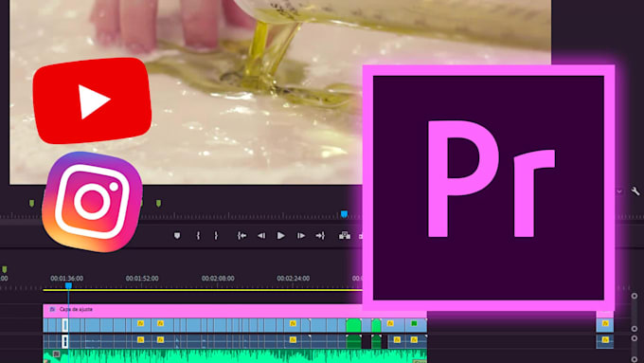644x363 pixels.
Task: Click the blue playhead on the Program monitor ruler
Action: click(344, 214)
